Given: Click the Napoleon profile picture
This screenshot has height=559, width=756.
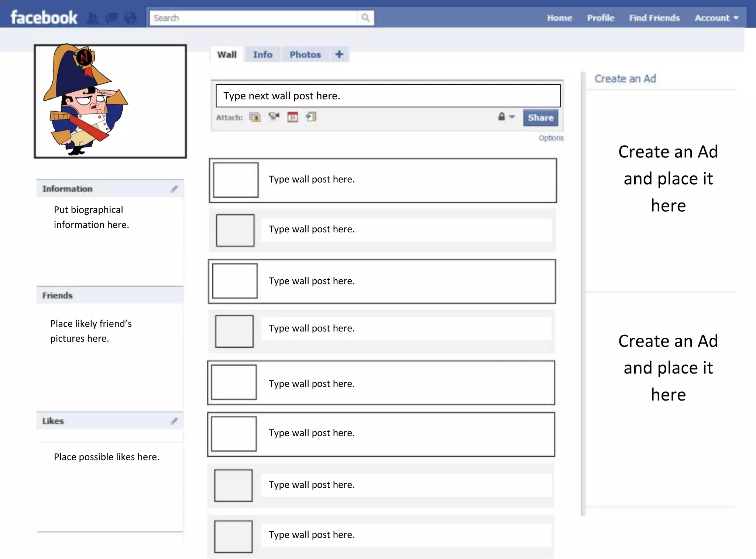Looking at the screenshot, I should coord(110,101).
